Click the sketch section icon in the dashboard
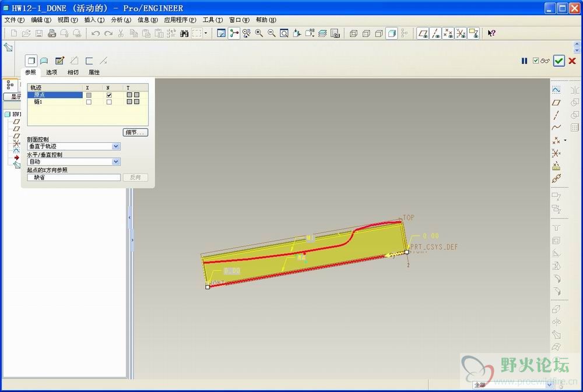 pos(59,61)
